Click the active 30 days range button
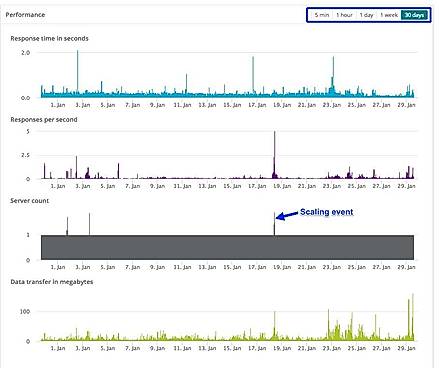 [x=414, y=15]
